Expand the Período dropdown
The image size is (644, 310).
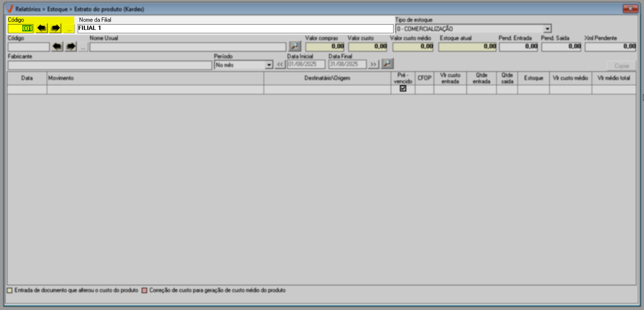click(269, 65)
